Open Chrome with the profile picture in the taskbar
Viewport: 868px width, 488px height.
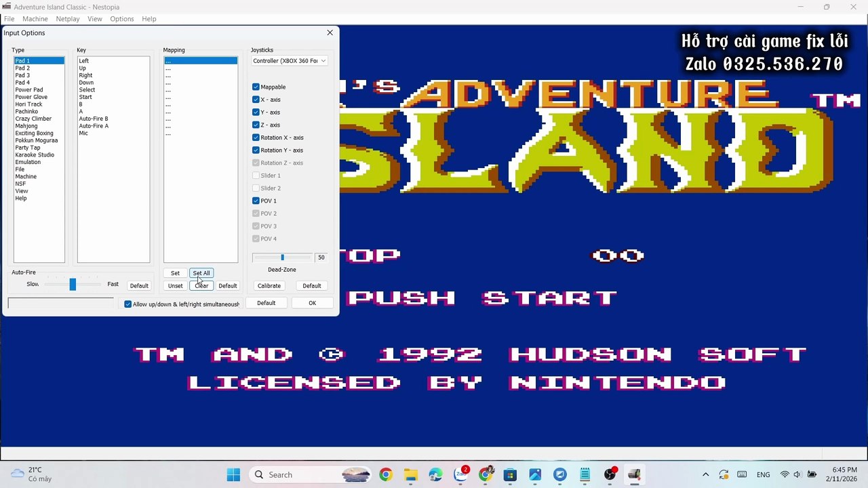(x=486, y=474)
